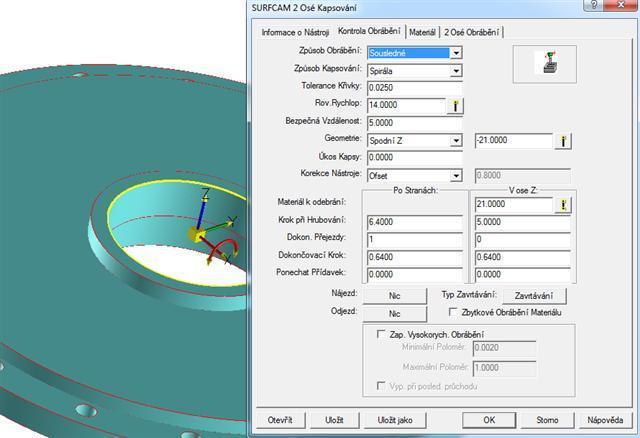This screenshot has width=640, height=438.
Task: Close the SURFCAM dialog window
Action: [x=621, y=5]
